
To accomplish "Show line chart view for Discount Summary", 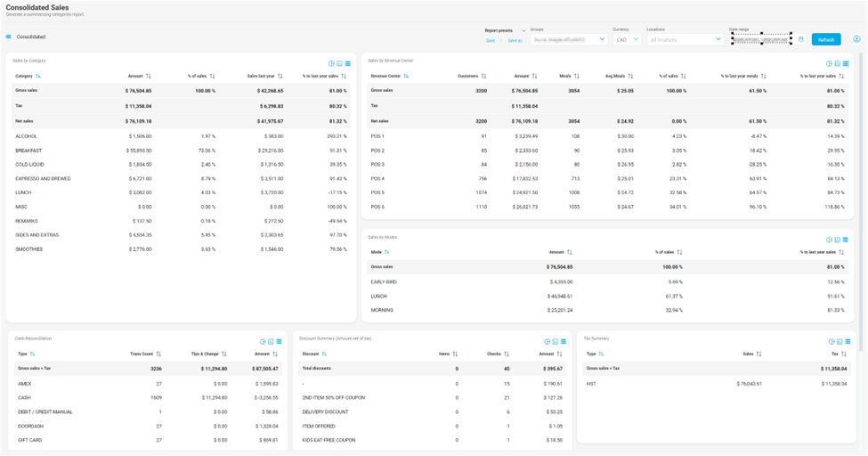I will click(x=556, y=341).
